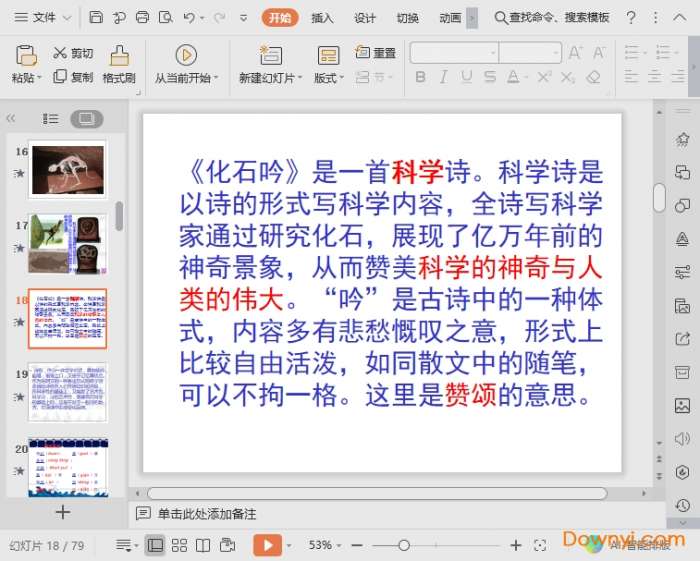Image resolution: width=700 pixels, height=561 pixels.
Task: Click the Save icon in quick access toolbar
Action: 96,18
